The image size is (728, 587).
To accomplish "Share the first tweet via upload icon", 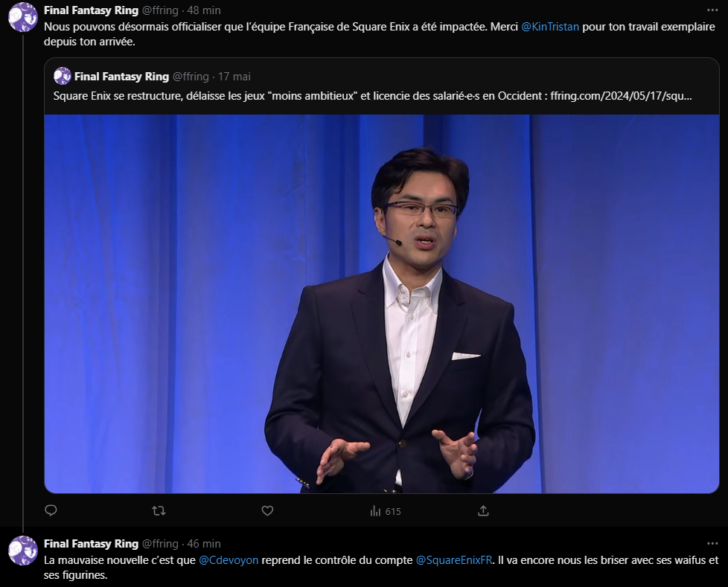I will 483,511.
